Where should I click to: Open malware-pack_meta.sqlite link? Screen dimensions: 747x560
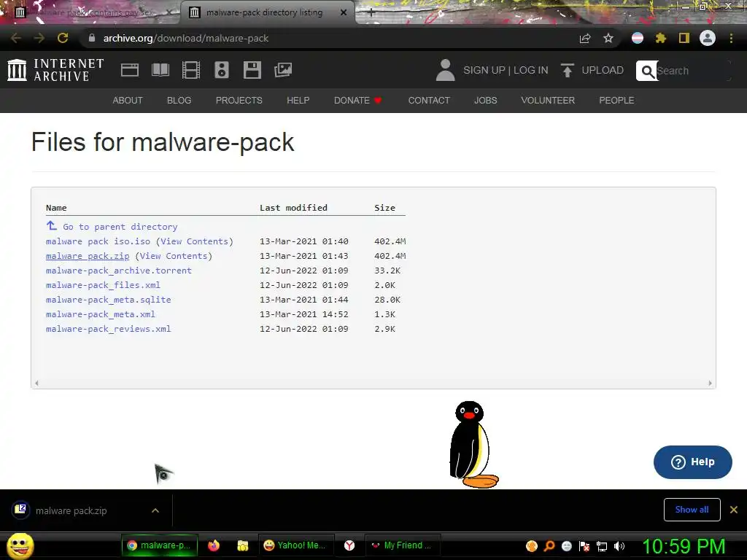click(108, 300)
